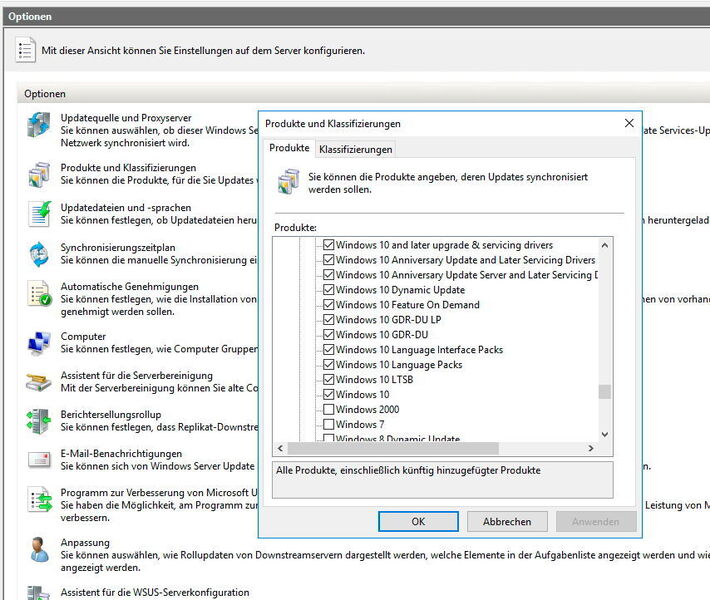Viewport: 710px width, 600px height.
Task: Click the options list icon in header
Action: 25,50
